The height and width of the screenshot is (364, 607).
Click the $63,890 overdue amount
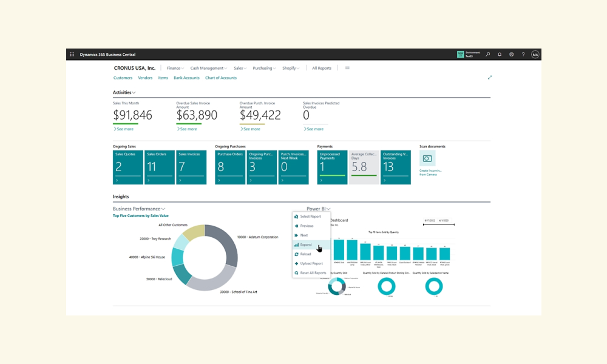pos(197,115)
